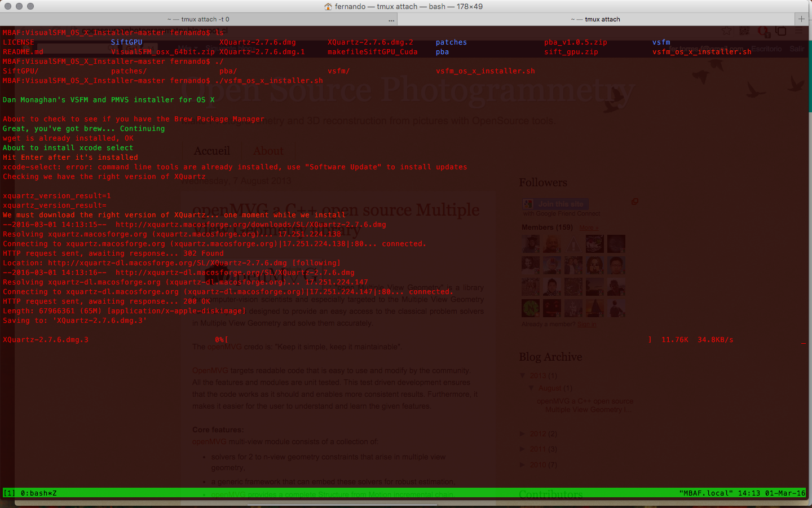Click 'vsfm_os_x_installer.sh' in the tab-completion row

tap(486, 71)
